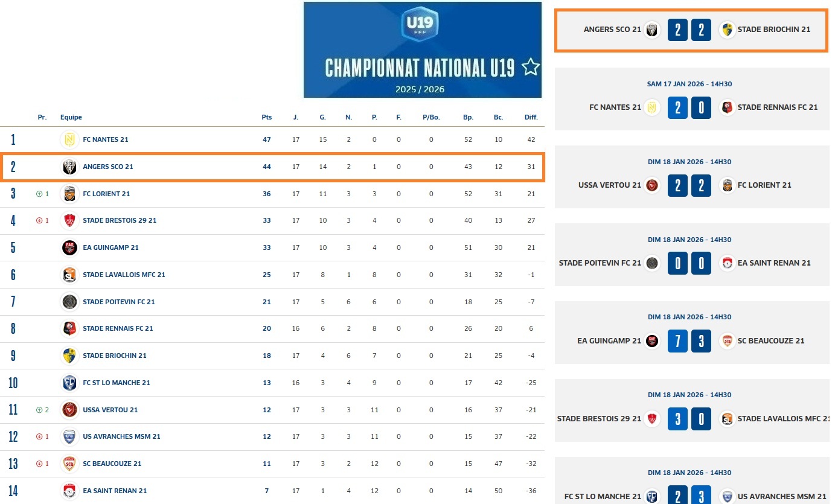835x504 pixels.
Task: Click the Stade Rennais crest in standings
Action: point(70,328)
